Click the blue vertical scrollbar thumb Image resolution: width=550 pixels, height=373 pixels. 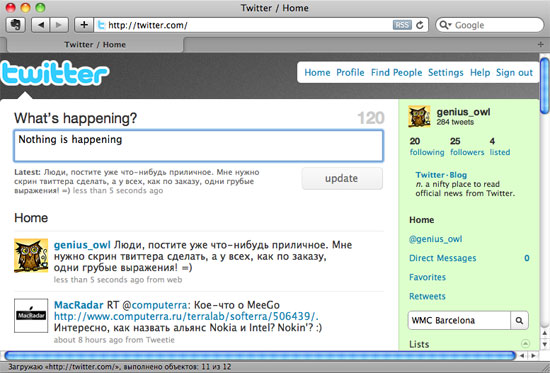(544, 86)
